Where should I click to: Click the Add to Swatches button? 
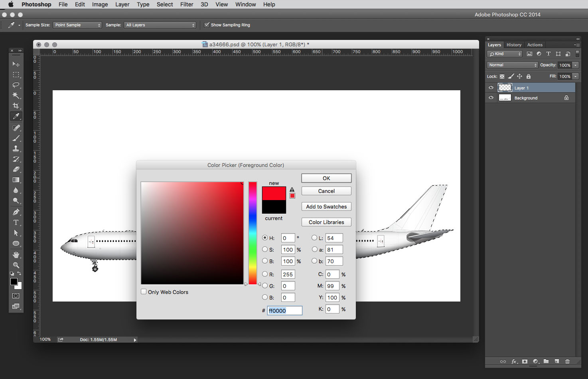[x=326, y=206]
